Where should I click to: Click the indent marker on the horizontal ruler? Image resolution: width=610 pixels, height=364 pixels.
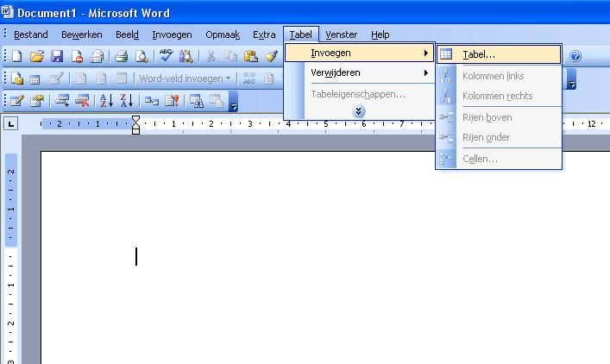coord(135,125)
